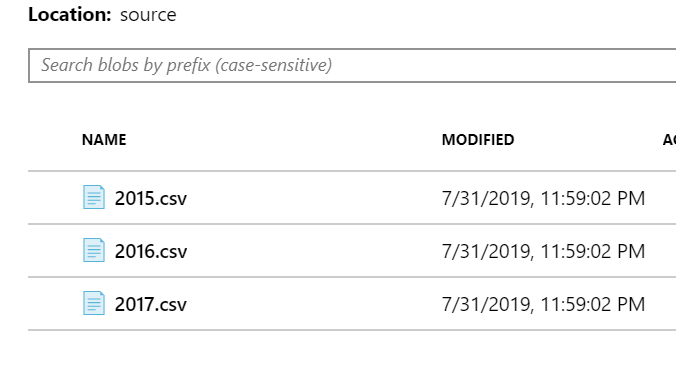
Task: Select the 2015.csv modified date cell
Action: pos(543,198)
